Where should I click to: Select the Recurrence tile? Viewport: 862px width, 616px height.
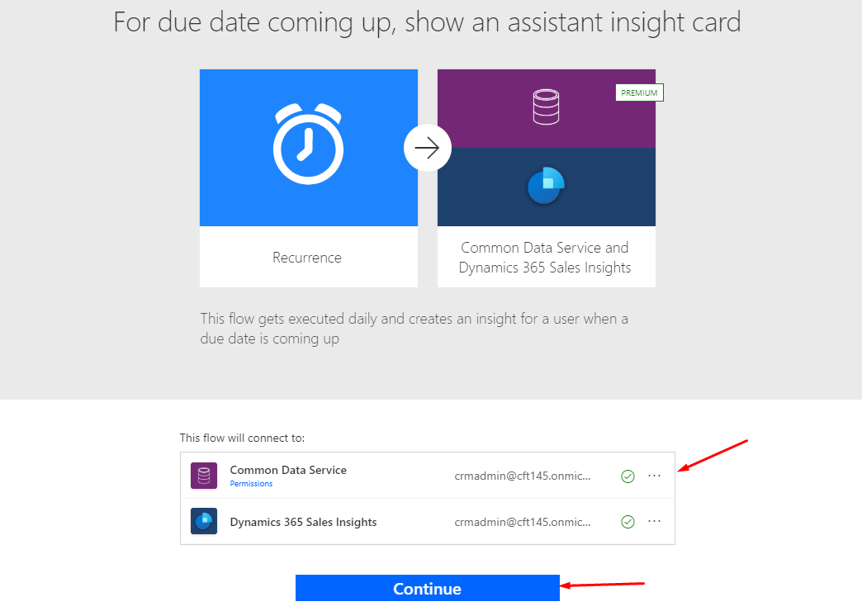pos(308,178)
